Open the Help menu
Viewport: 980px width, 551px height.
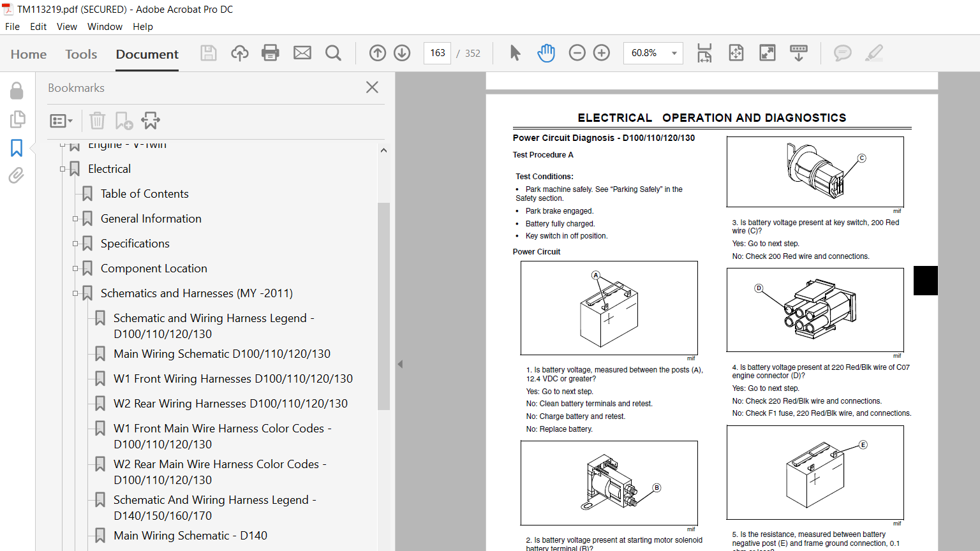click(x=143, y=27)
